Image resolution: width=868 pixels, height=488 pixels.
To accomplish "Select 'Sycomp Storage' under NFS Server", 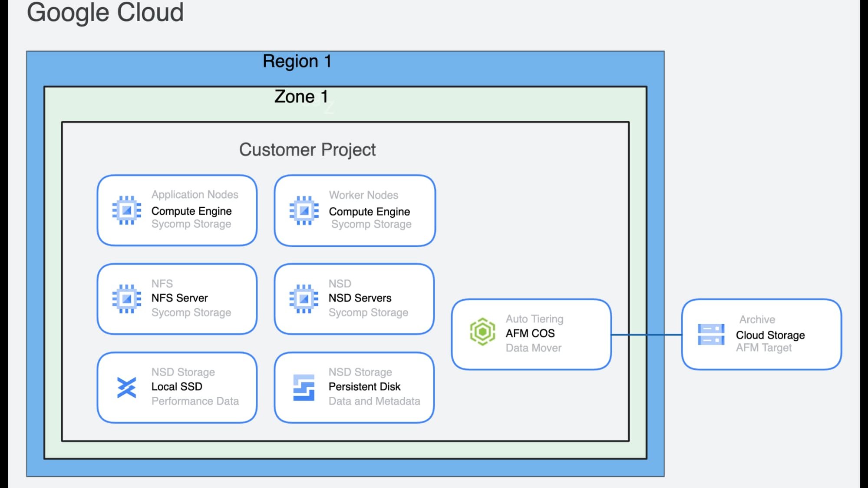I will coord(191,312).
